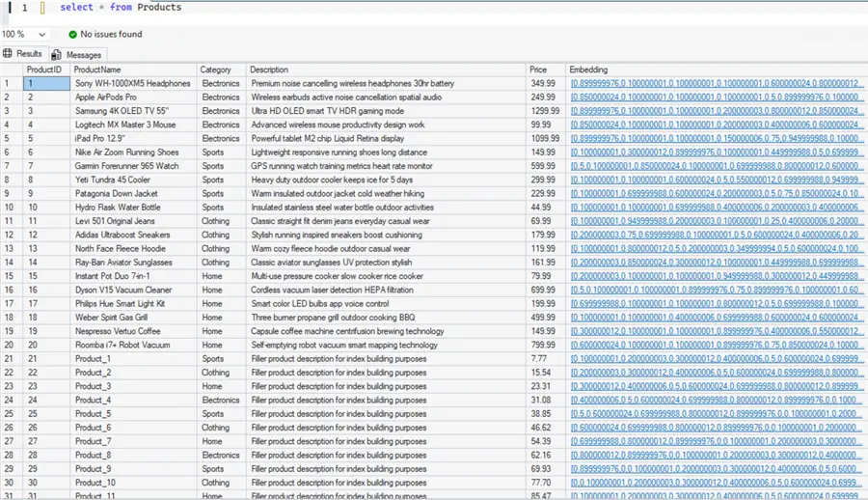Select the Product_1 name cell

click(133, 359)
